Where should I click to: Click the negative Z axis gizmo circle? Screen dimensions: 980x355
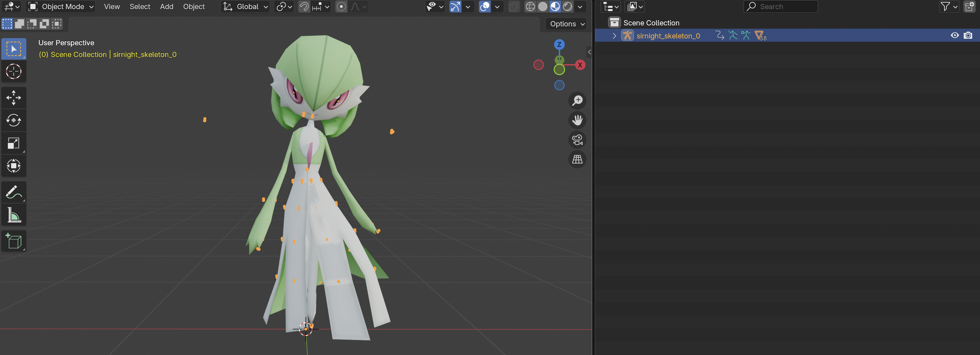coord(559,85)
